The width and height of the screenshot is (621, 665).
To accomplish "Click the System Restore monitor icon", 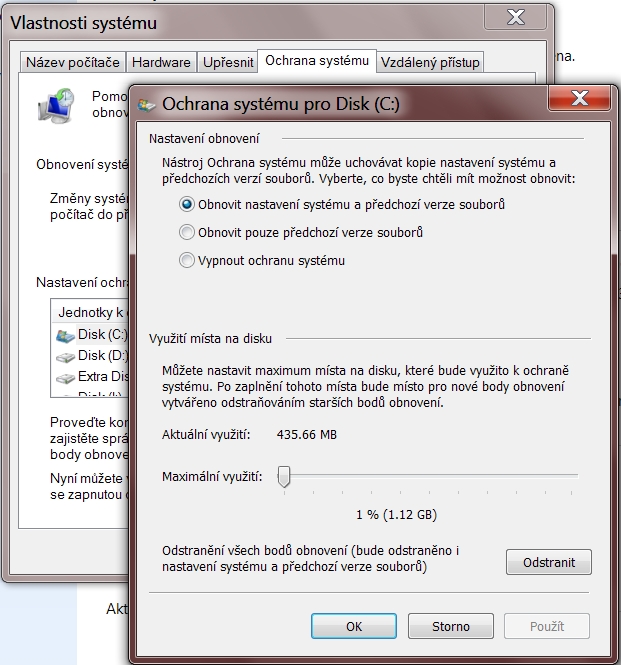I will click(56, 105).
